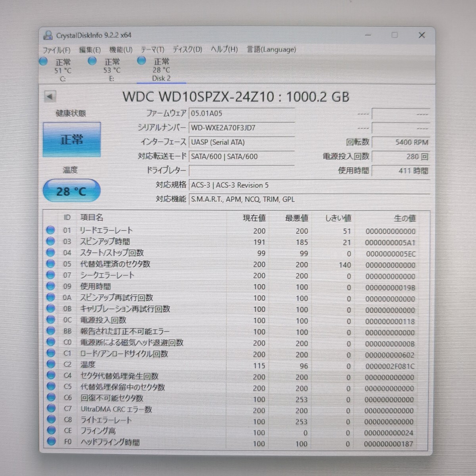
Task: Click the 5400 RPM rotation value
Action: coord(401,142)
